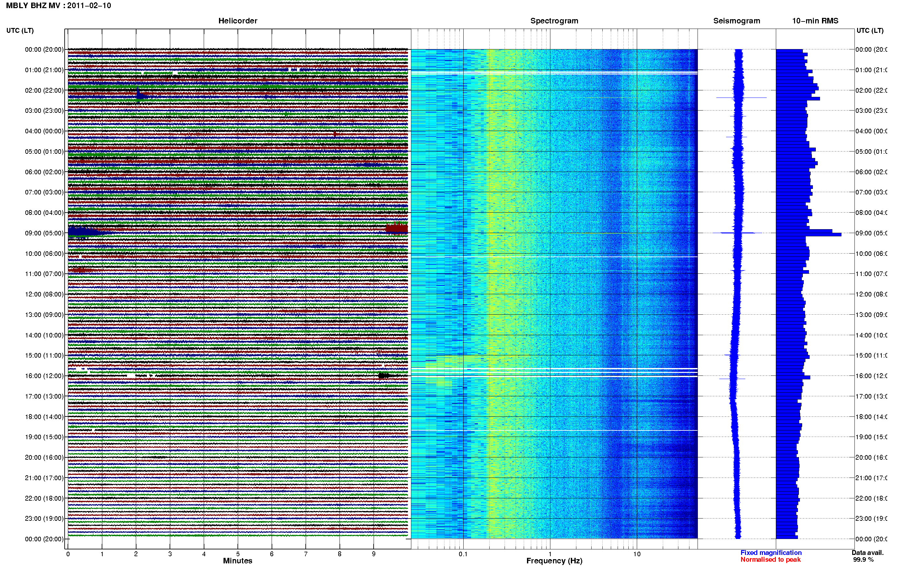Viewport: 924px width, 578px height.
Task: Click the Seismogram panel heading
Action: click(x=737, y=21)
